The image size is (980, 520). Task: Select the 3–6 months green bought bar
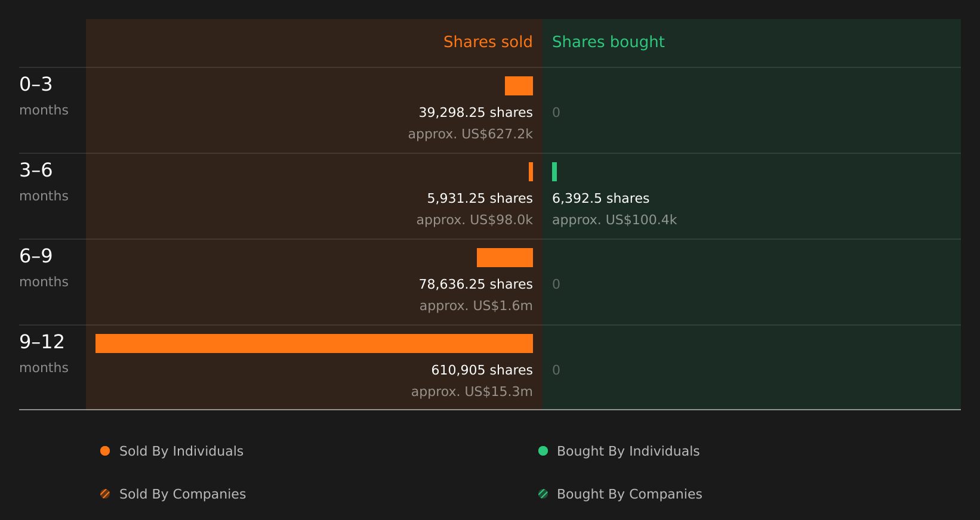point(554,172)
